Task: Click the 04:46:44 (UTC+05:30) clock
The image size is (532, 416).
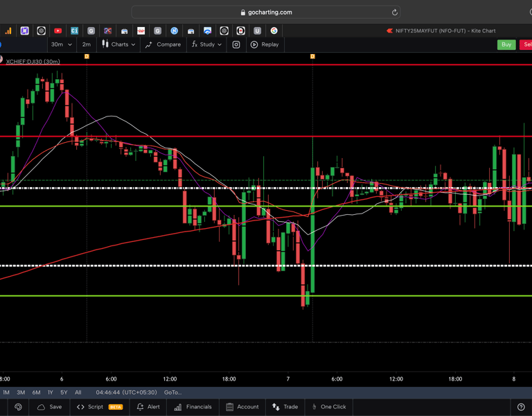Action: (126, 392)
